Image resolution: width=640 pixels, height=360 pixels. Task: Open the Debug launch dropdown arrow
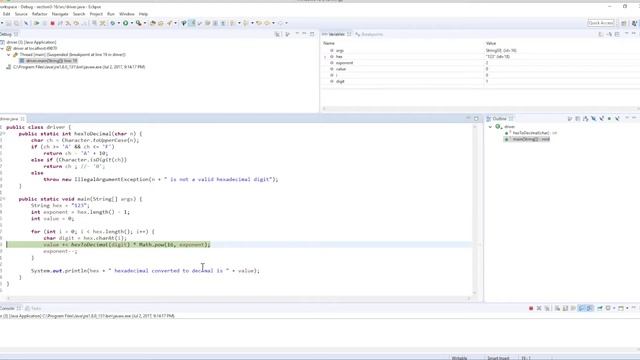[118, 23]
